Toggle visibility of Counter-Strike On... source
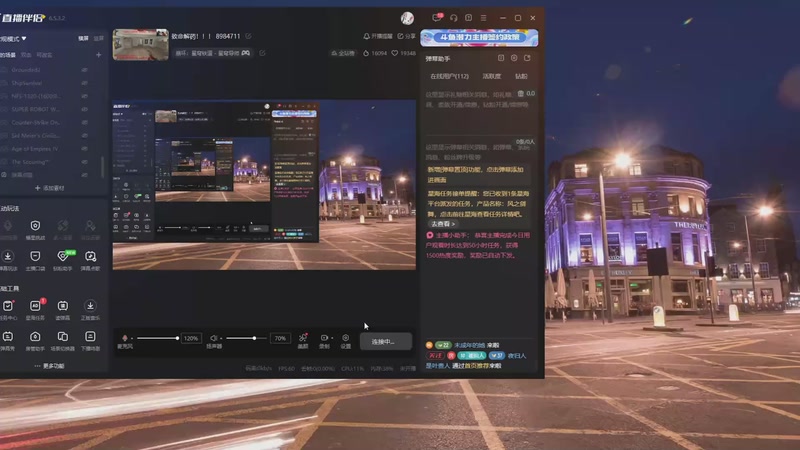 [x=84, y=122]
